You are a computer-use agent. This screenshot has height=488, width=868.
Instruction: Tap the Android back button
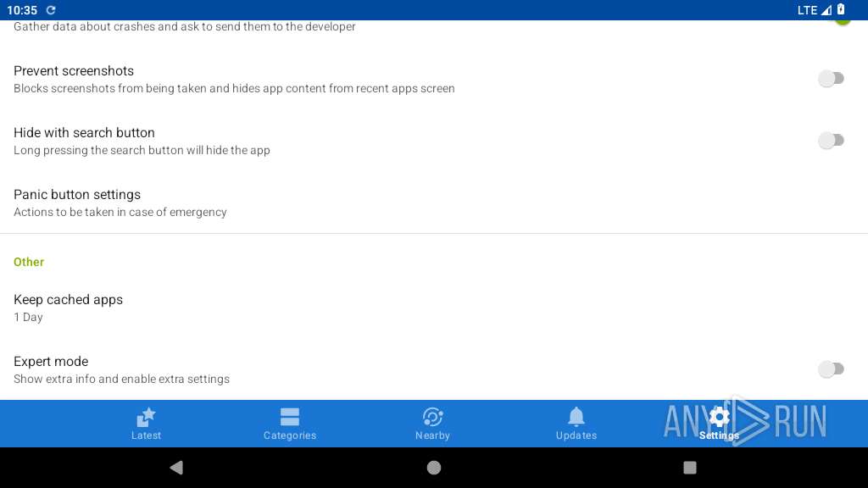coord(176,468)
